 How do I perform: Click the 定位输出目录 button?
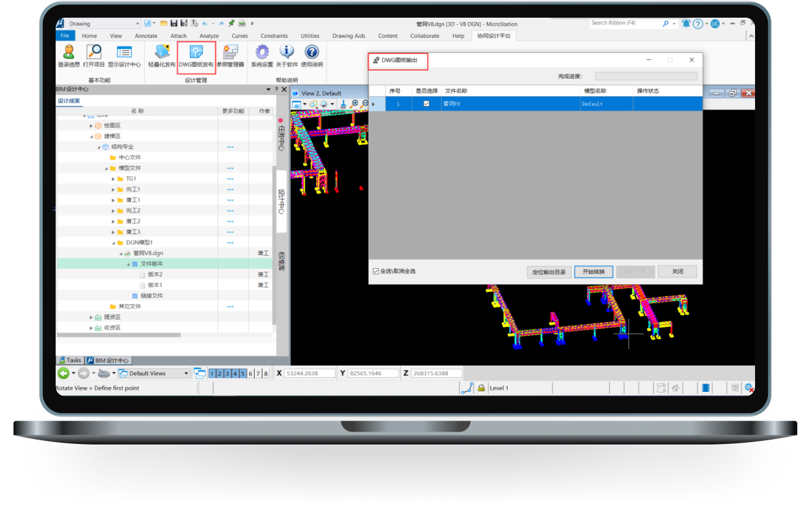coord(549,272)
